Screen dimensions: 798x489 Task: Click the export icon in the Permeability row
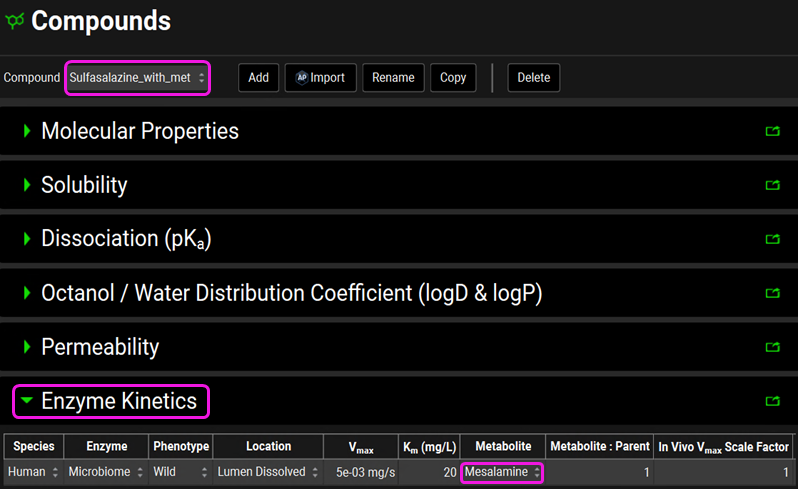click(771, 347)
